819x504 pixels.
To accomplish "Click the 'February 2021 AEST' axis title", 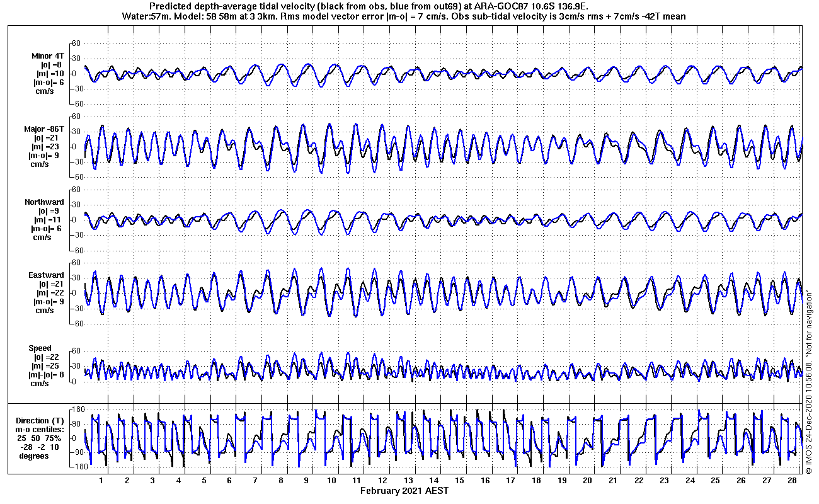I will [x=404, y=490].
